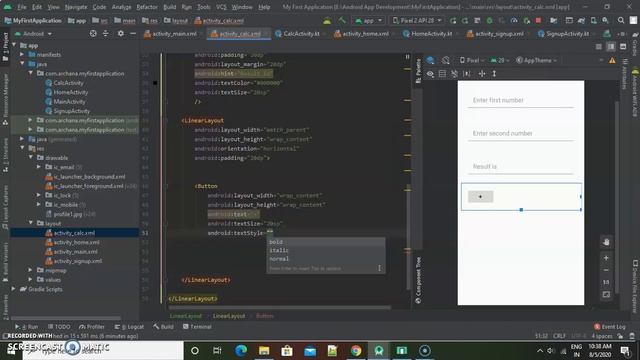Click the layout warning triangle icon
Image resolution: width=640 pixels, height=360 pixels.
[x=612, y=60]
